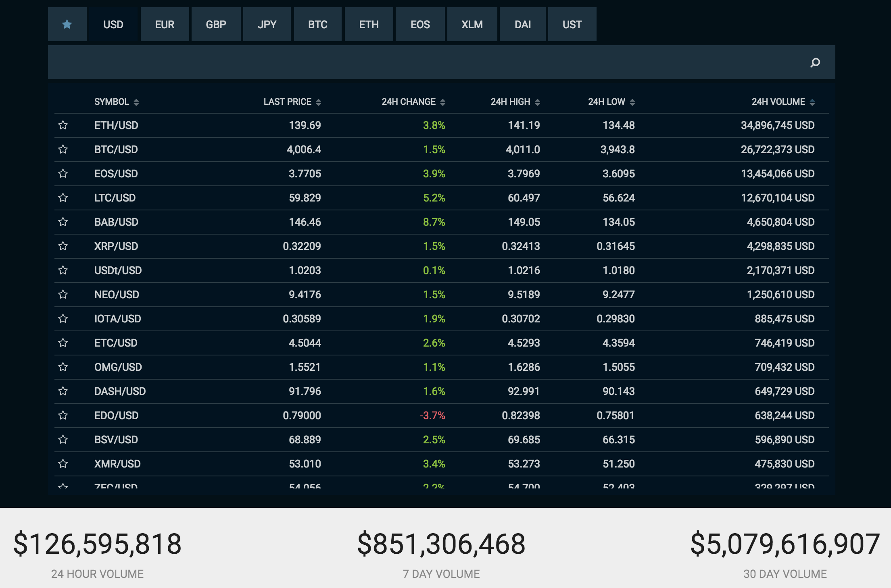Favorite the EOS/USD pair star

63,174
